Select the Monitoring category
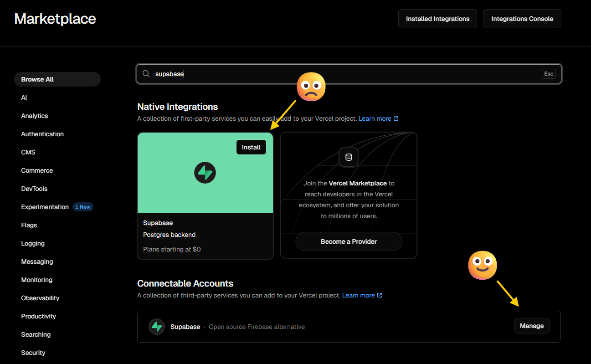591x364 pixels. click(x=37, y=280)
